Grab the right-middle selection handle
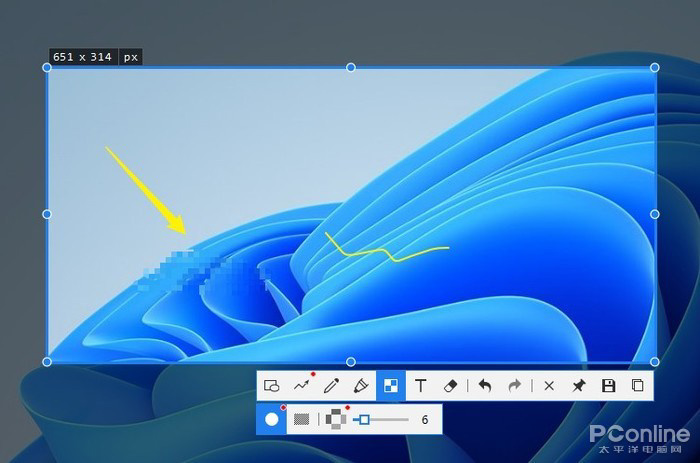Screen dimensions: 700x463 (x=654, y=214)
